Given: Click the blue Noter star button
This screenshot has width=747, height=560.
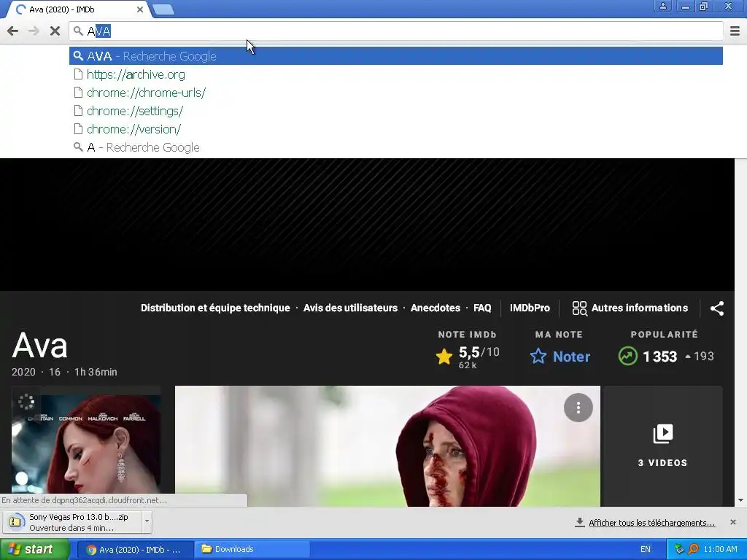Looking at the screenshot, I should coord(560,356).
